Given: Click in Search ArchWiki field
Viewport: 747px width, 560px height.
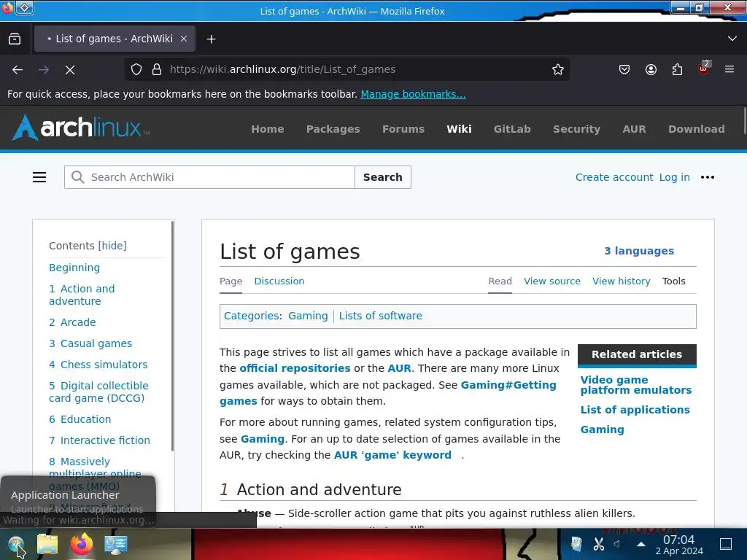Looking at the screenshot, I should [x=209, y=177].
